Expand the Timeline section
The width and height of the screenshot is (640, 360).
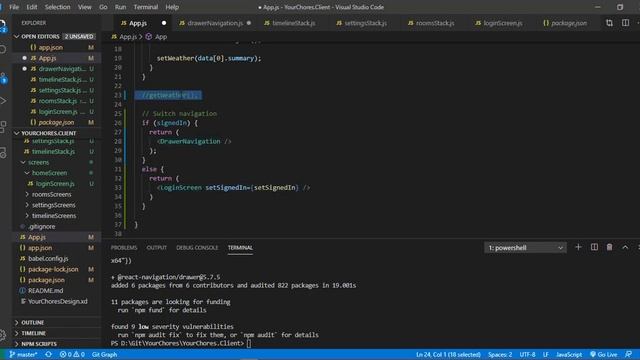pos(57,333)
